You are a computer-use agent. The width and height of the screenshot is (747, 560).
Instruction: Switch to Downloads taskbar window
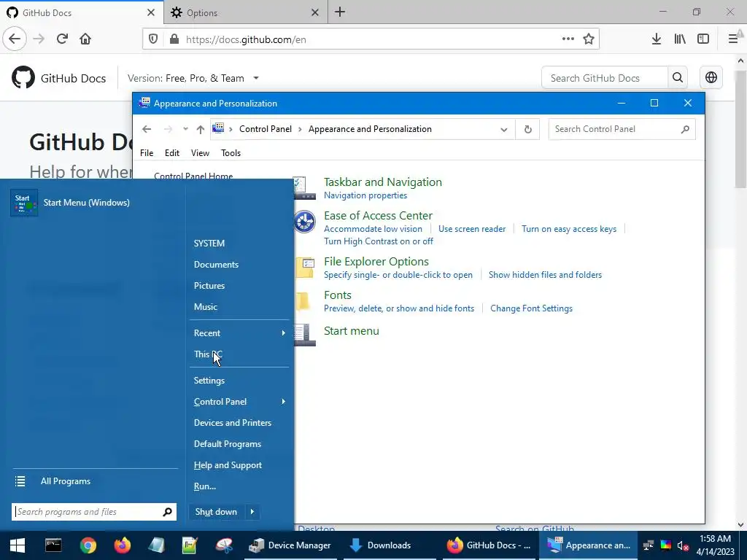(x=390, y=545)
